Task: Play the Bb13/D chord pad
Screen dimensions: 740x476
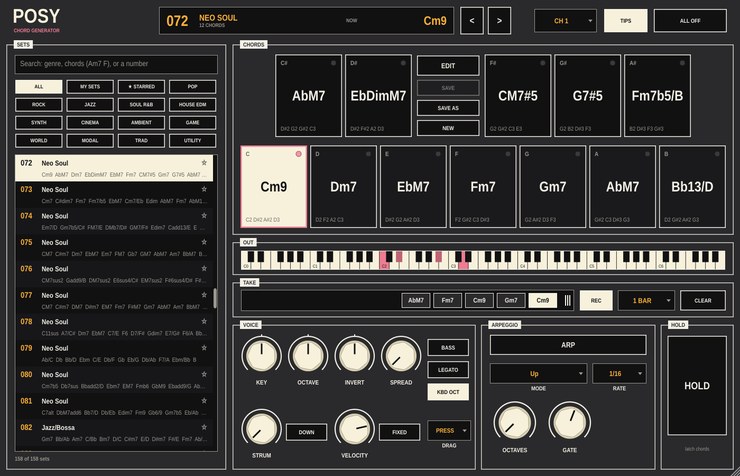Action: (692, 187)
